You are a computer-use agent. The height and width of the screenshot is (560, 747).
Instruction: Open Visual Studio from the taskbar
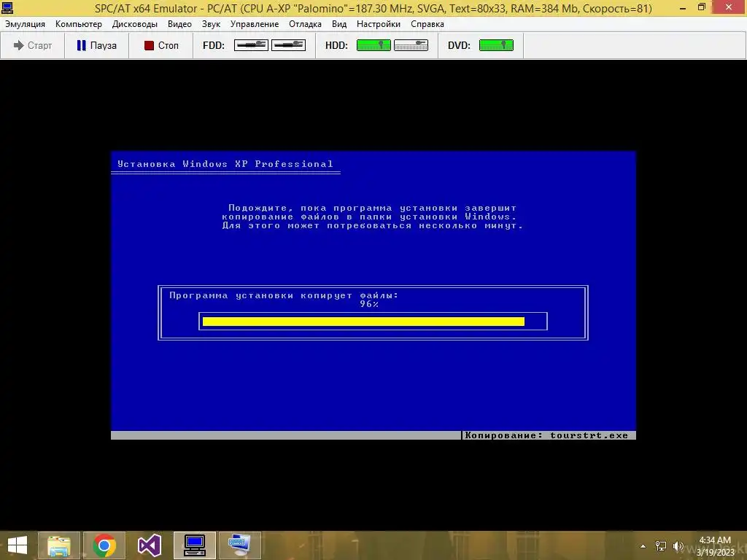tap(149, 545)
